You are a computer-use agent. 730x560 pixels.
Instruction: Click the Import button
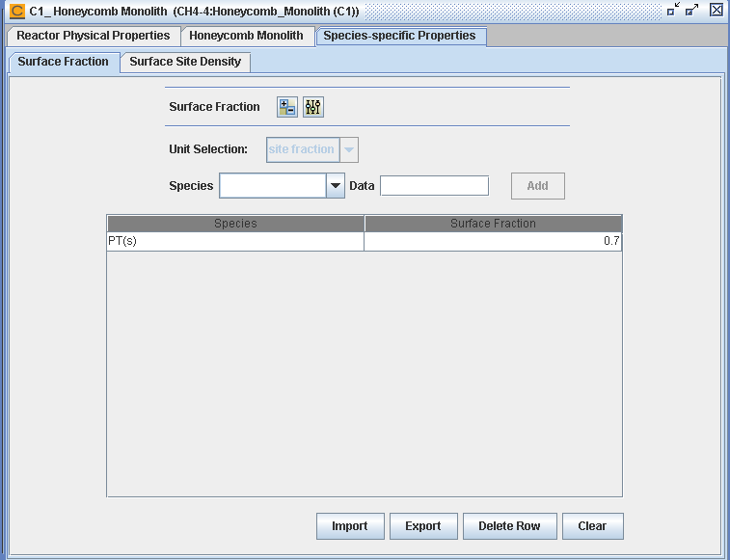pyautogui.click(x=350, y=526)
